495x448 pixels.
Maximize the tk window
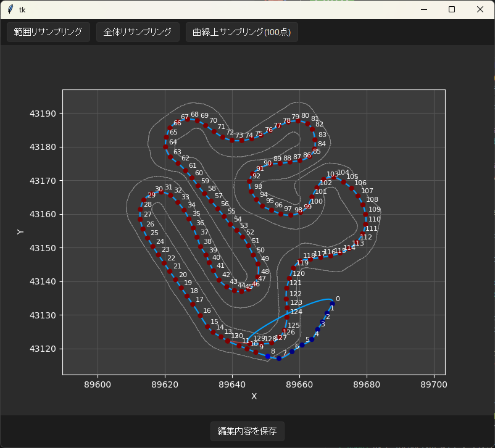[x=452, y=9]
